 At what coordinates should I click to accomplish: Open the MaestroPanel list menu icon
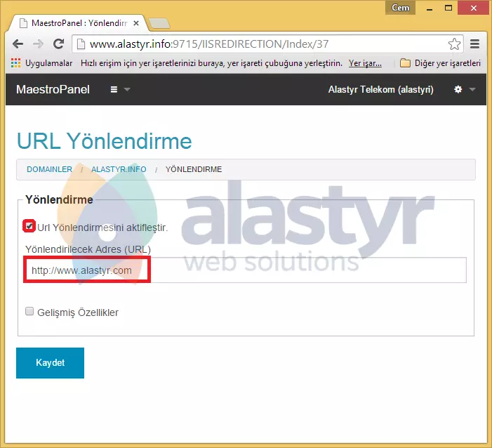(x=114, y=89)
